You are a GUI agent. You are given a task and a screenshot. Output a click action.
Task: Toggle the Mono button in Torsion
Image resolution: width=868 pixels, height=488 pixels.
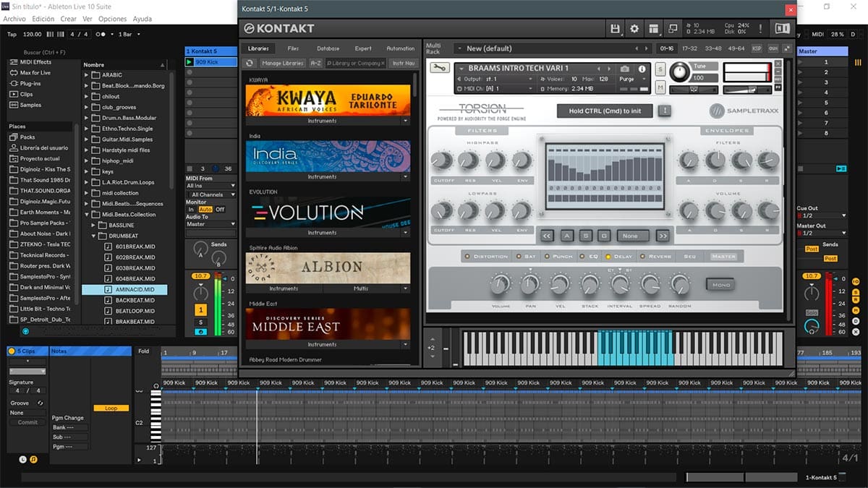(720, 284)
